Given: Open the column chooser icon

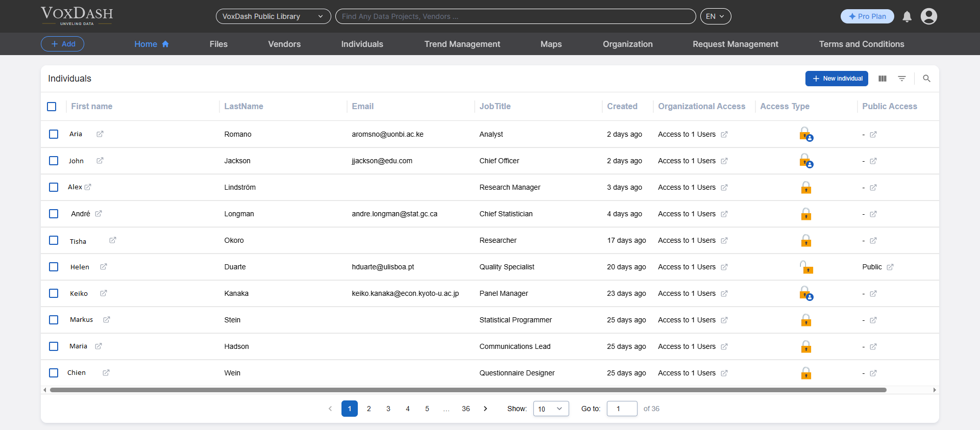Looking at the screenshot, I should tap(883, 79).
